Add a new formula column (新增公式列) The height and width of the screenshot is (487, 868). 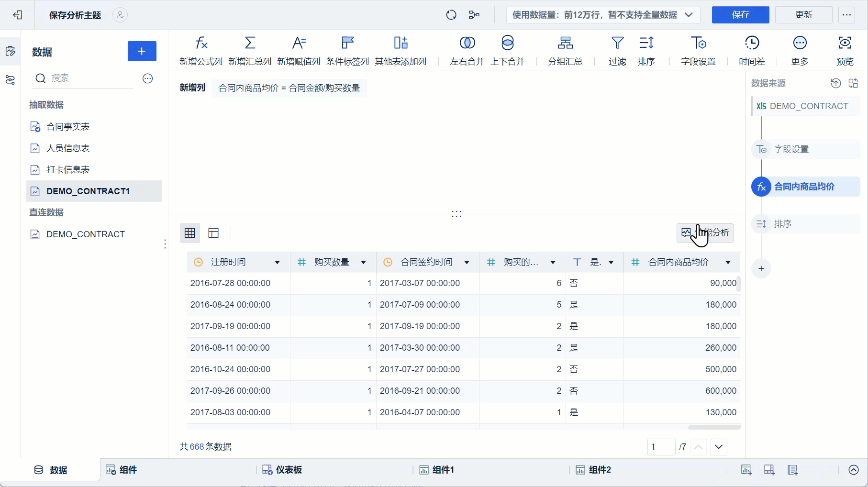(201, 50)
